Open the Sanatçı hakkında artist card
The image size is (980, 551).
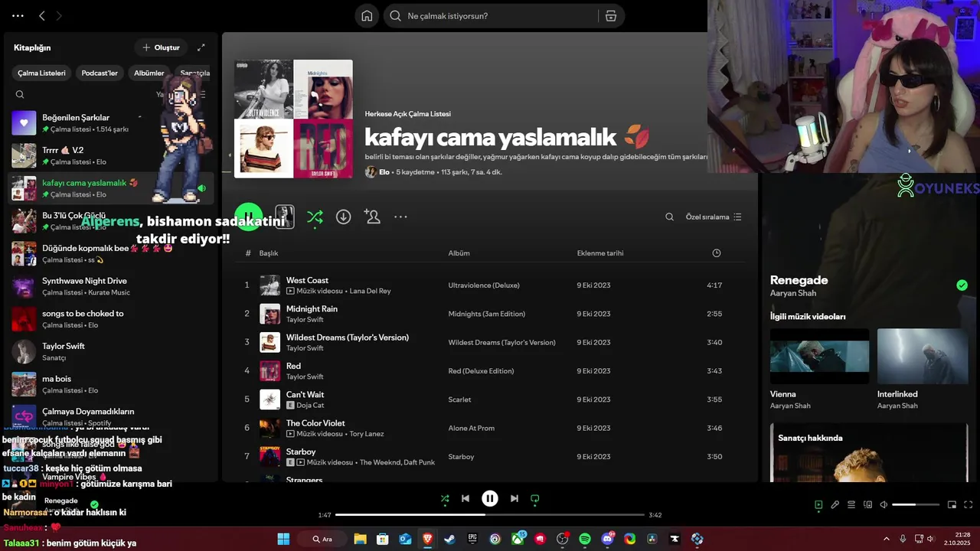coord(870,453)
